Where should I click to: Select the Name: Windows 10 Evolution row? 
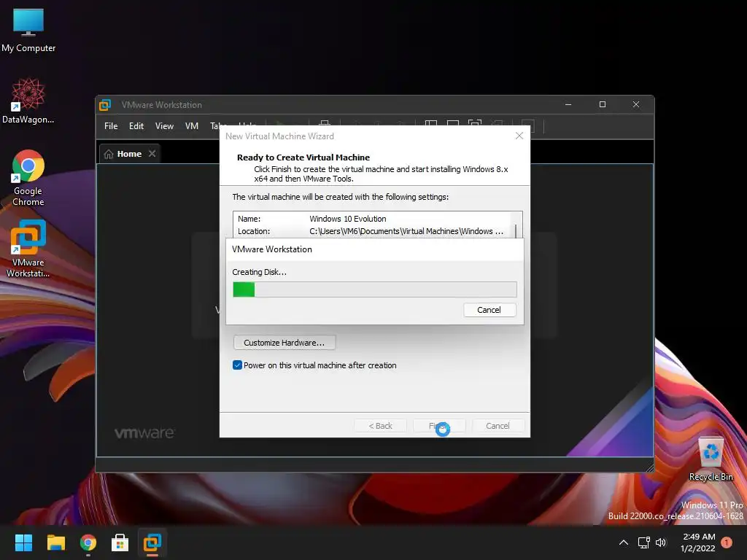tap(370, 219)
